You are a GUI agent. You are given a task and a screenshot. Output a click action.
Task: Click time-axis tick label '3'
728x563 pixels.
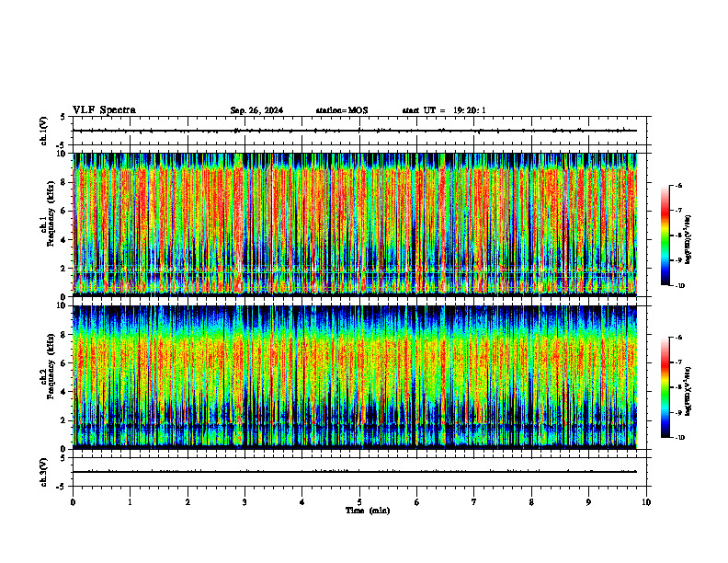[245, 502]
